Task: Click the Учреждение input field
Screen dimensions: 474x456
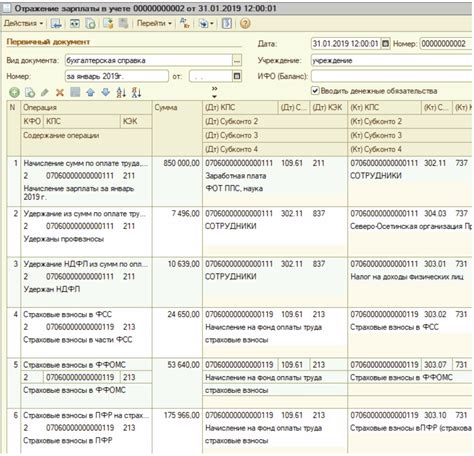Action: coord(391,60)
